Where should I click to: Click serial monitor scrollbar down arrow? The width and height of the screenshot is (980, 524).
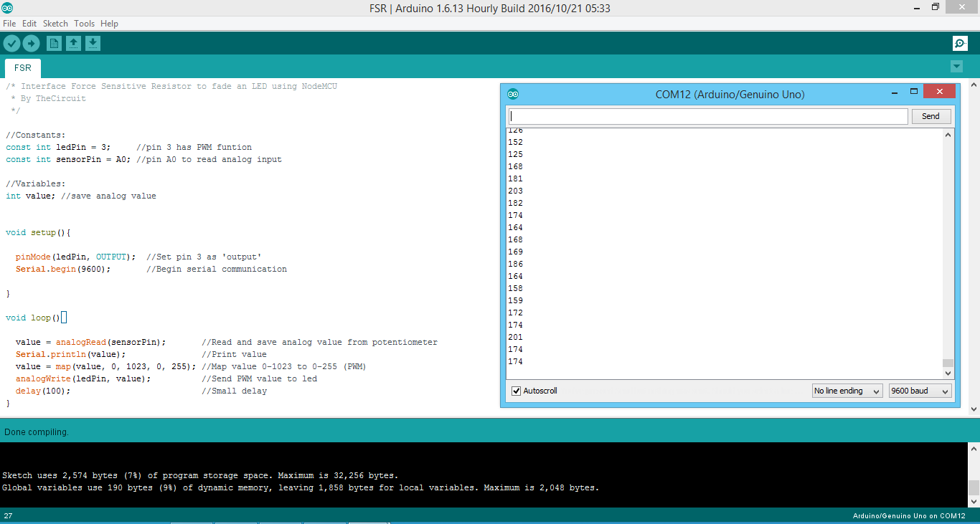click(948, 373)
